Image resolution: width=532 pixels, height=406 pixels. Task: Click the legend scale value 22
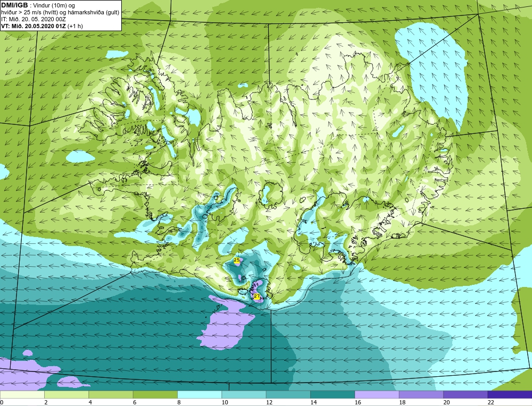point(491,402)
